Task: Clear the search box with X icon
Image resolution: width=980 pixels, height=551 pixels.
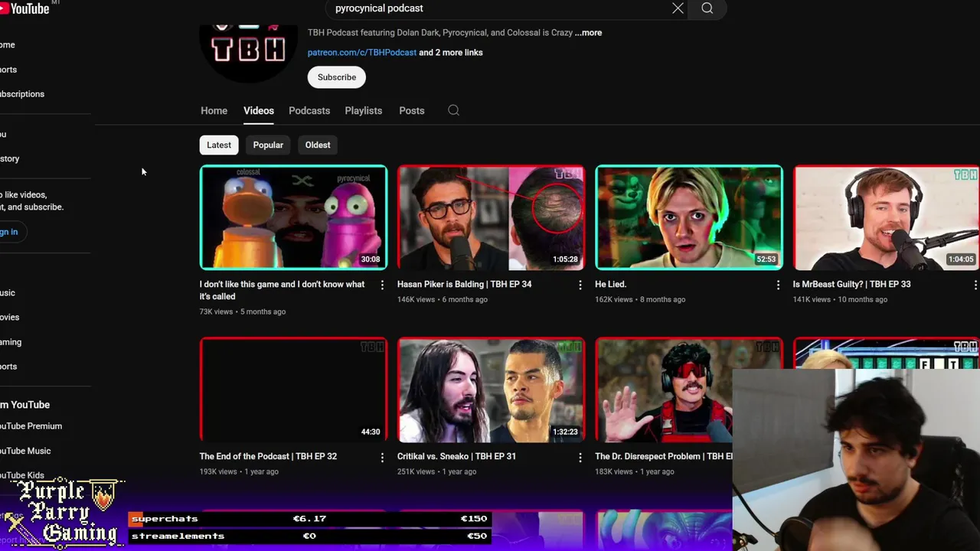Action: click(678, 8)
